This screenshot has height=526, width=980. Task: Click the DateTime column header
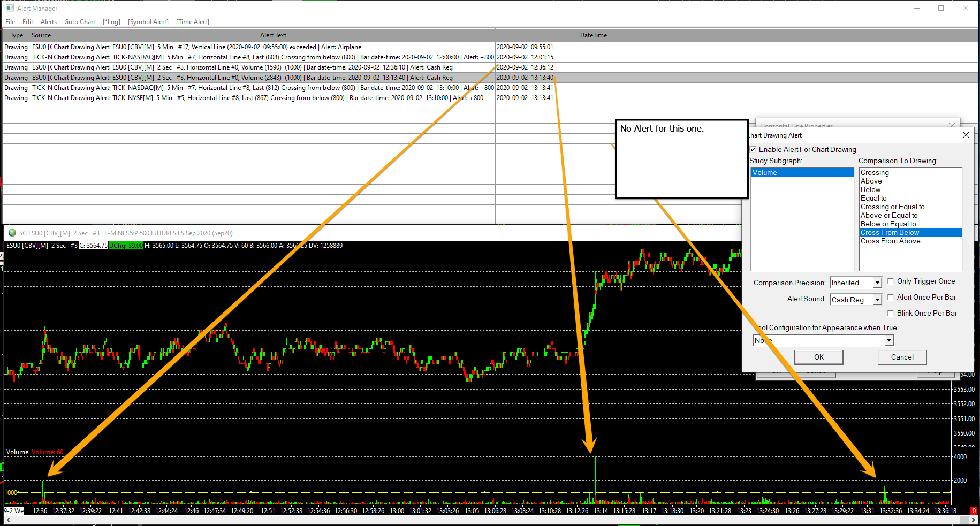[x=594, y=35]
